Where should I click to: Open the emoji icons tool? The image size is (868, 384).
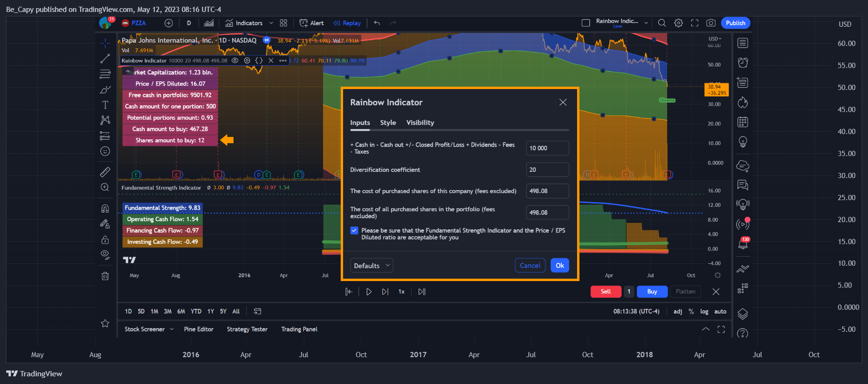[x=105, y=151]
